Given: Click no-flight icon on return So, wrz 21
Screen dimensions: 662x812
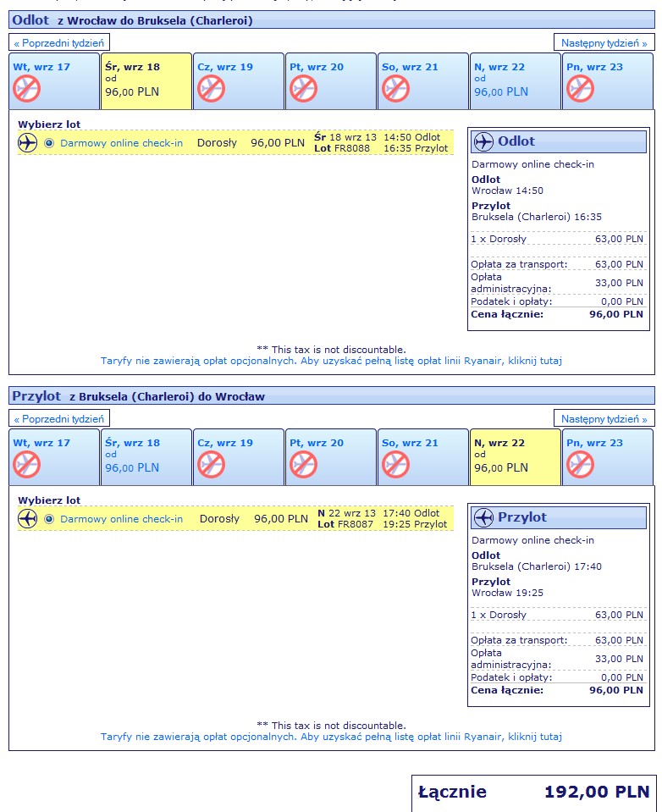Looking at the screenshot, I should tap(395, 465).
